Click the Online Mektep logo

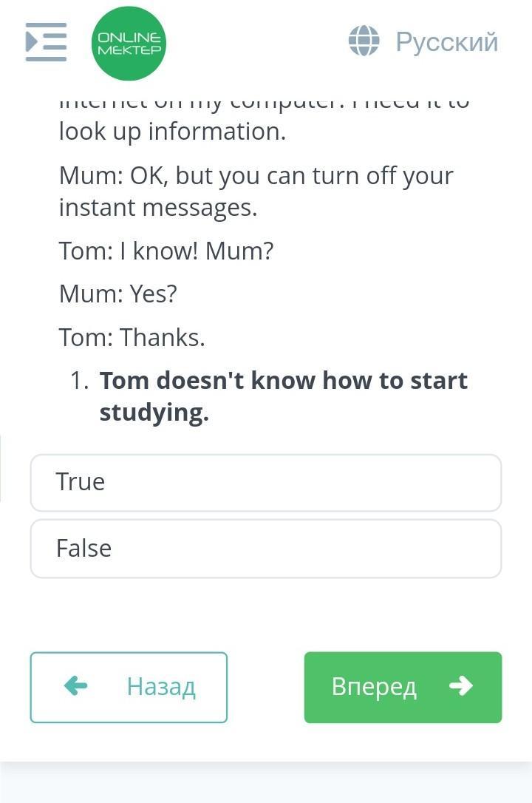click(x=129, y=44)
